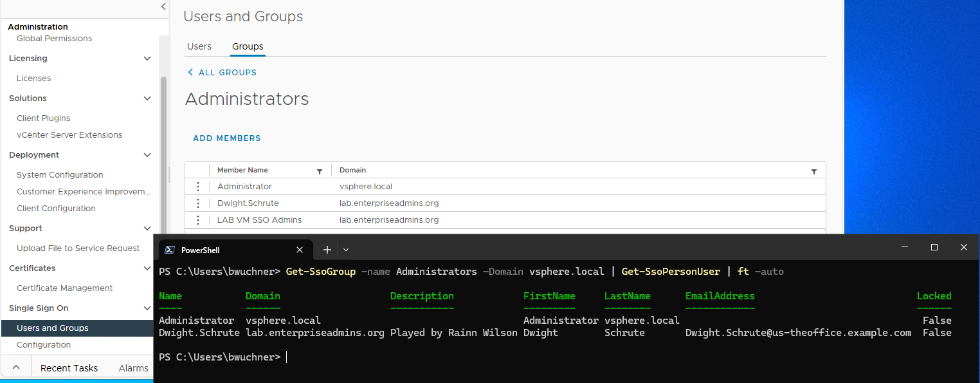Open actions menu for Administrator member row
Viewport: 980px width, 383px height.
198,187
